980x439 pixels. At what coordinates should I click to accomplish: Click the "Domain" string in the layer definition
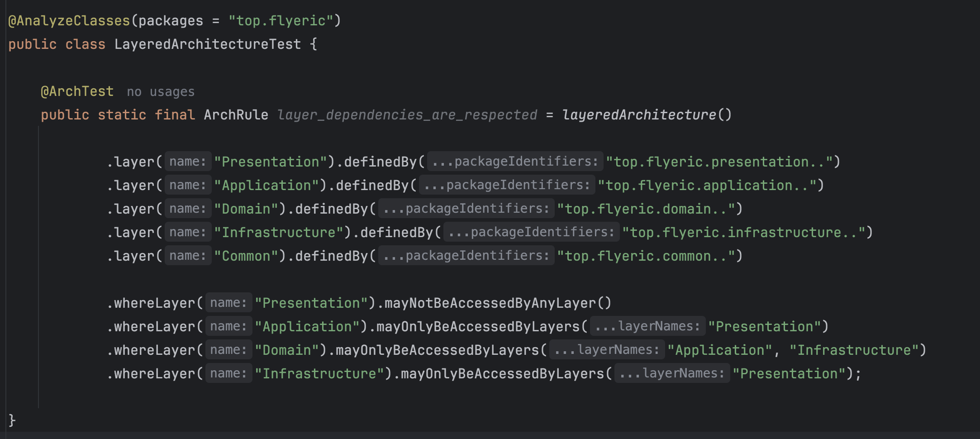pos(246,209)
